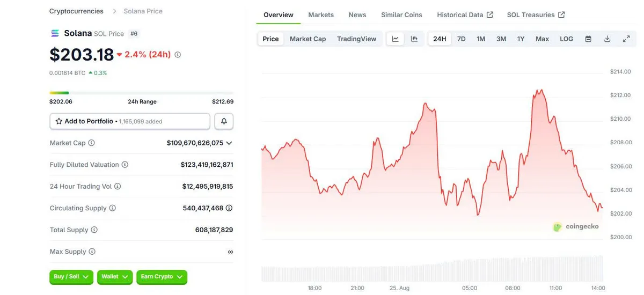
Task: Open the 24h price change info icon
Action: click(178, 55)
